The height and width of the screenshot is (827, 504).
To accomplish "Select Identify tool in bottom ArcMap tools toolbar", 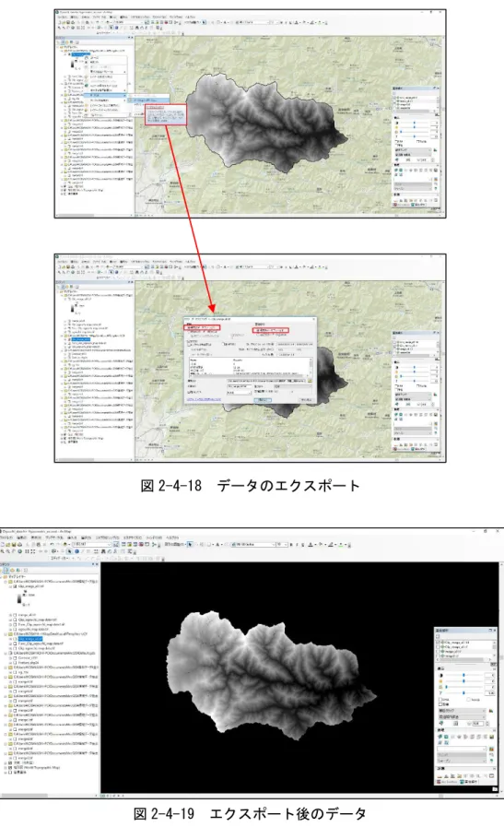I will point(77,551).
